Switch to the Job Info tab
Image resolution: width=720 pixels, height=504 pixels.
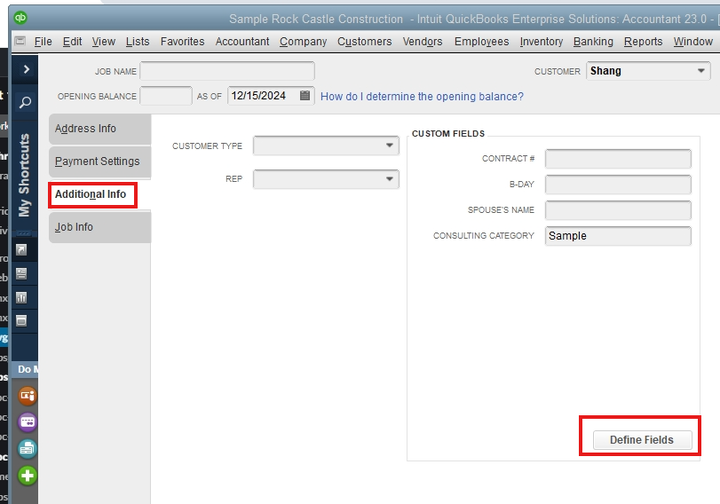(100, 227)
